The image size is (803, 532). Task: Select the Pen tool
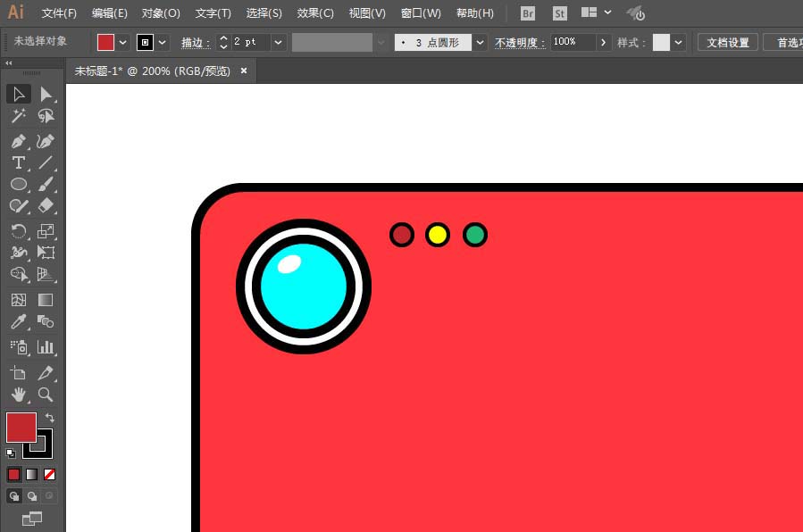(19, 141)
